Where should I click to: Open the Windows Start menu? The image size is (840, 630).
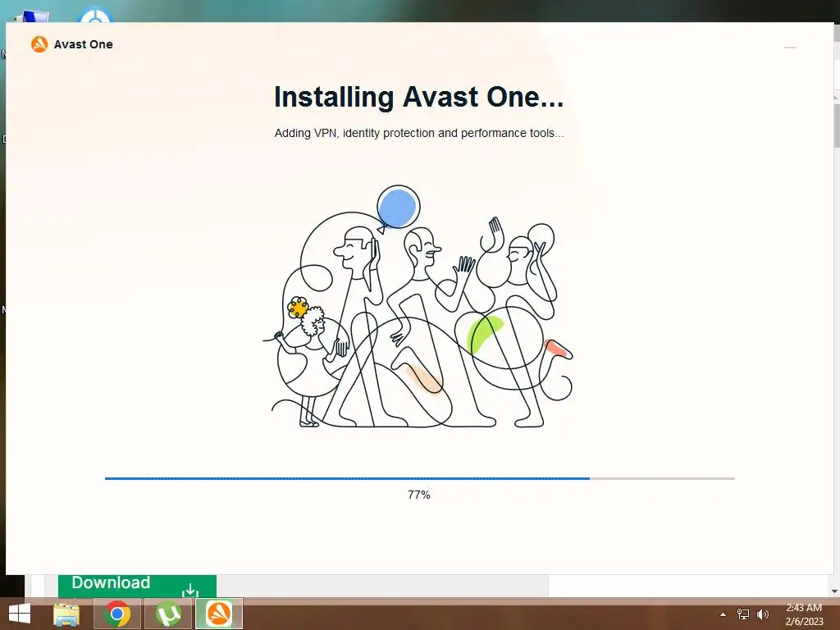[20, 614]
